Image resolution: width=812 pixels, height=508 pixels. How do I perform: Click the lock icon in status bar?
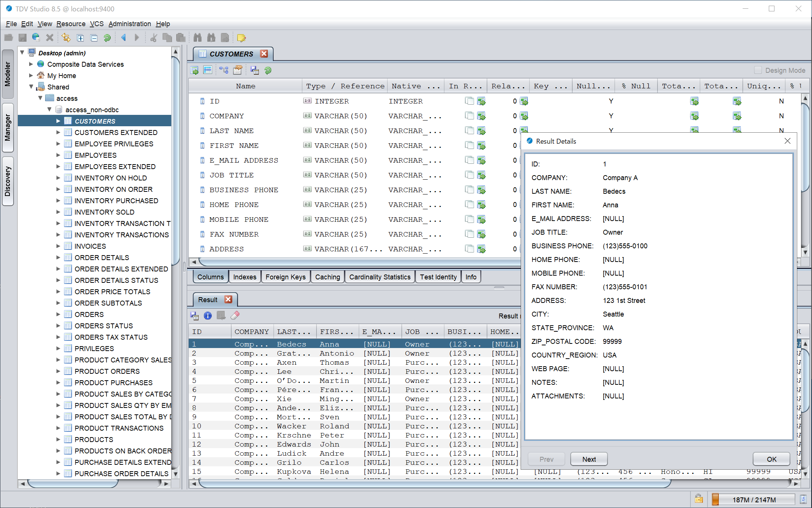[x=699, y=499]
